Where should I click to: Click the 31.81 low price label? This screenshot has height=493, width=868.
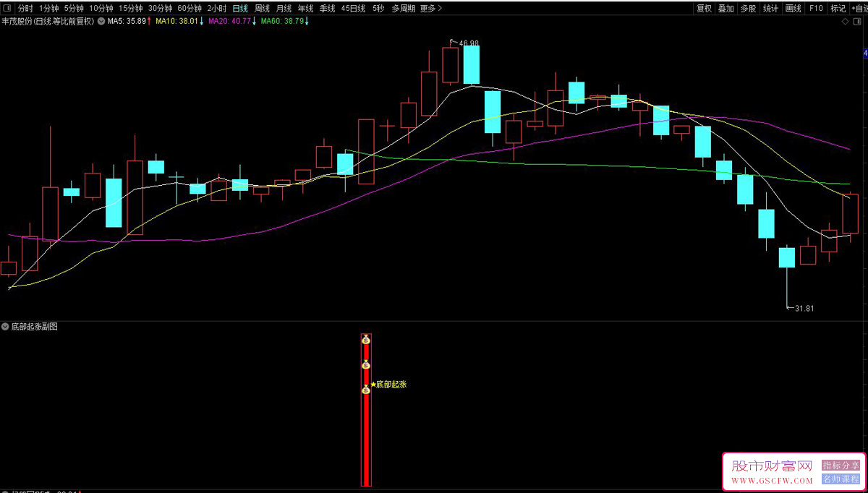click(x=804, y=308)
